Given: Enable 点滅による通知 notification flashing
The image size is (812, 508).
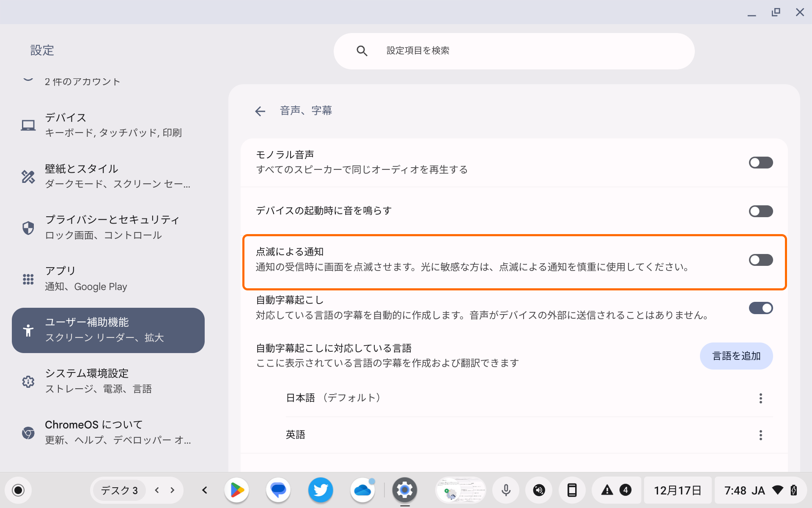Looking at the screenshot, I should tap(760, 260).
